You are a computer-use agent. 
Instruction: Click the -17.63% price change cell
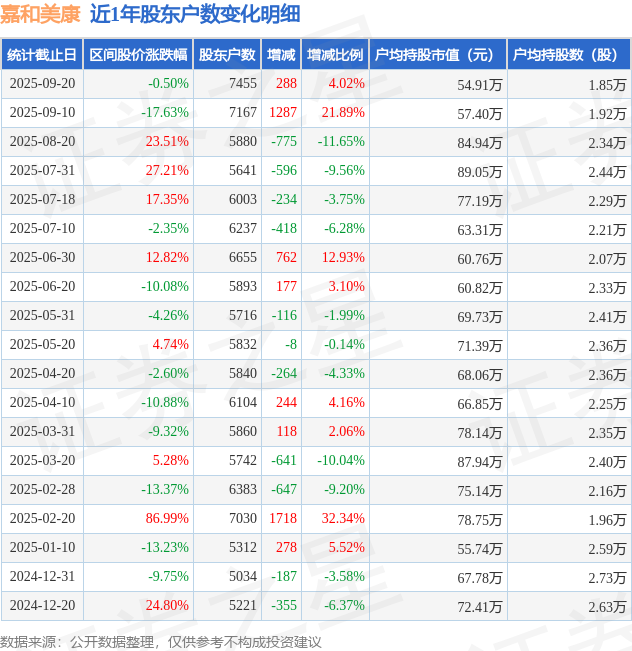(165, 113)
